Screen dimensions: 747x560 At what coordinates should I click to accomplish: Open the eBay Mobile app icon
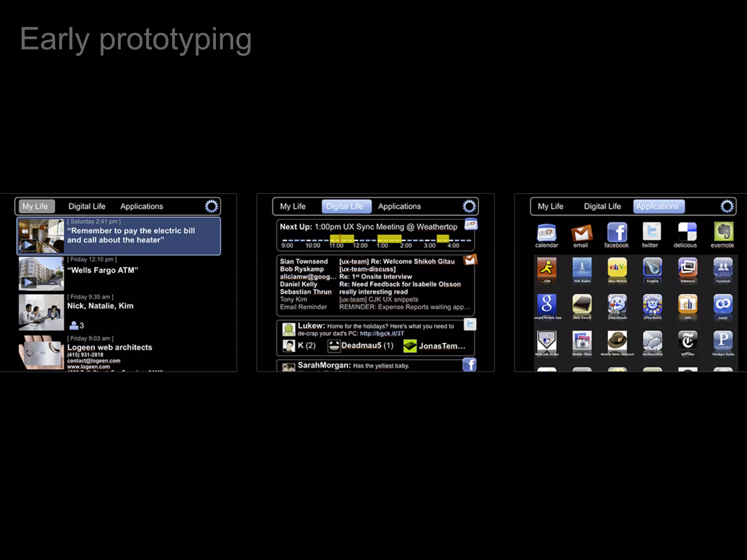tap(617, 268)
